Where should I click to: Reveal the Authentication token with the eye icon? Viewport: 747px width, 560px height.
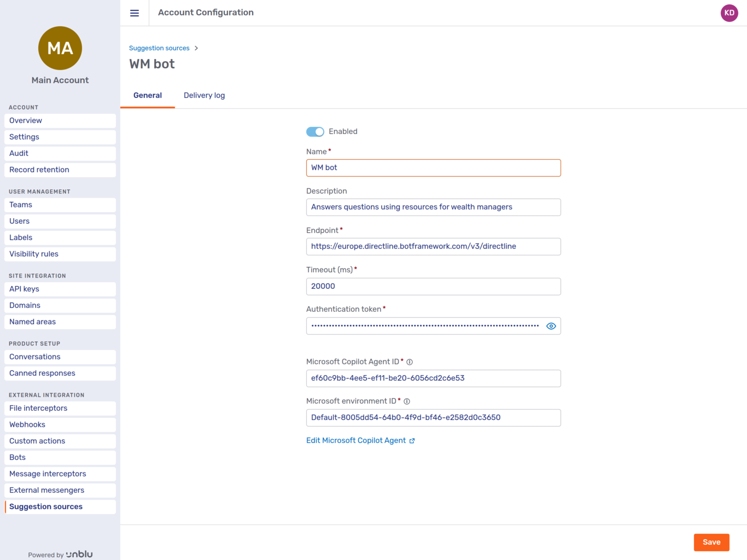pos(551,325)
